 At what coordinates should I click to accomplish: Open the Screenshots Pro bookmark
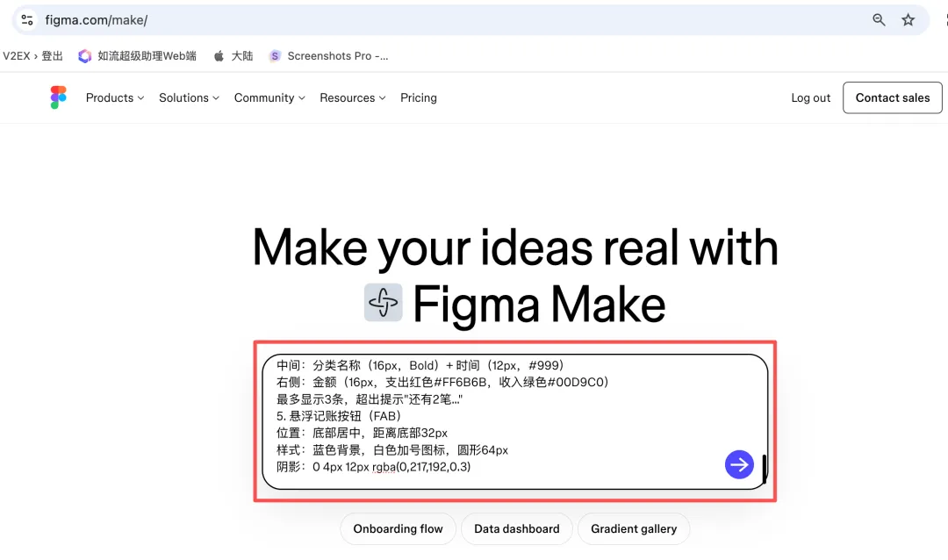pos(329,55)
